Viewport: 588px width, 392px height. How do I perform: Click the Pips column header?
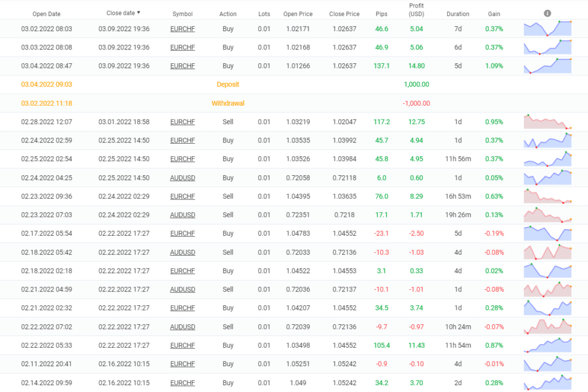(381, 14)
